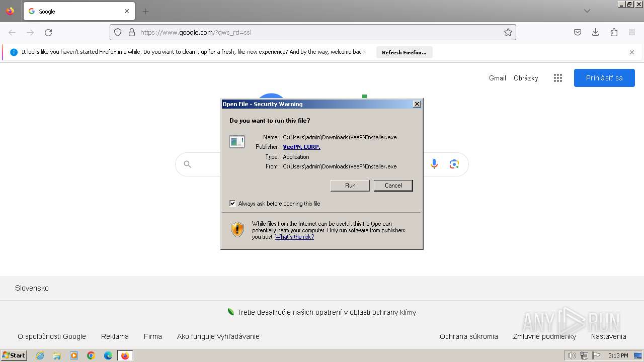Bookmark this page with the star icon
The height and width of the screenshot is (362, 644).
click(x=508, y=32)
